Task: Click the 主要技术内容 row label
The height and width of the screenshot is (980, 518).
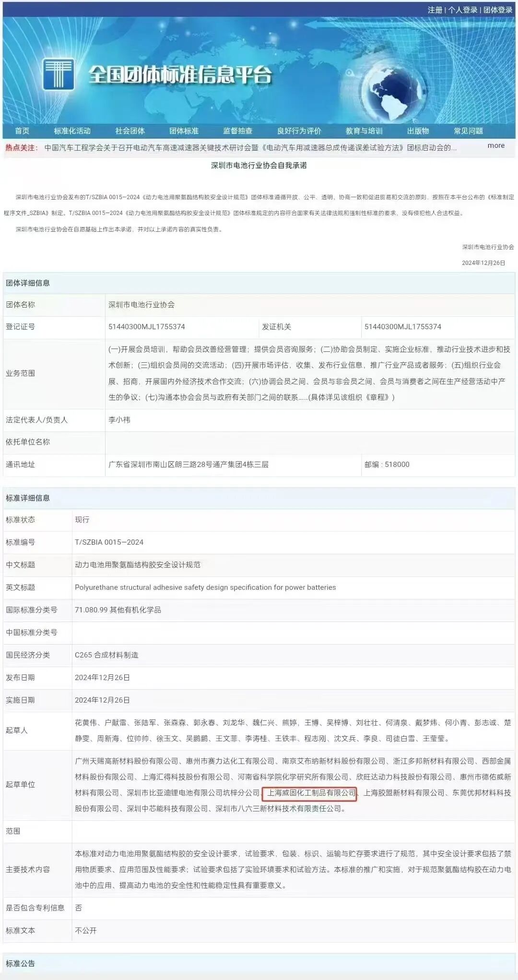Action: click(28, 870)
